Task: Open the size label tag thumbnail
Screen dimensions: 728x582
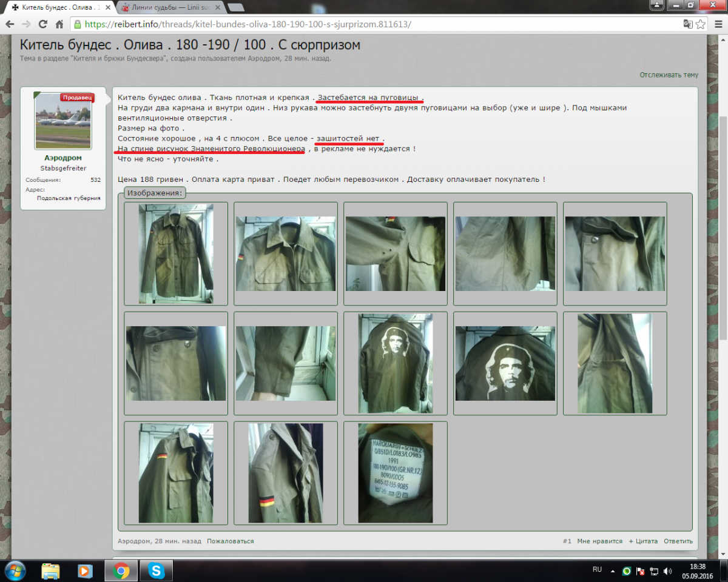Action: (x=395, y=473)
